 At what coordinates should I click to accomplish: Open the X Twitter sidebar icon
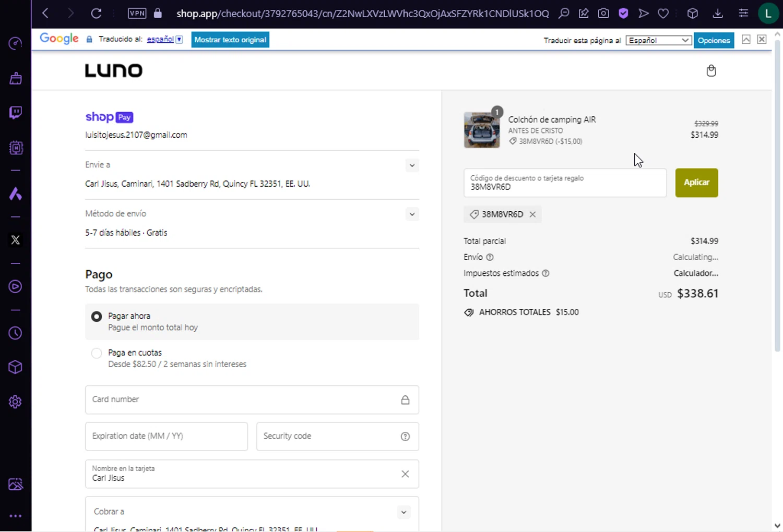click(15, 240)
